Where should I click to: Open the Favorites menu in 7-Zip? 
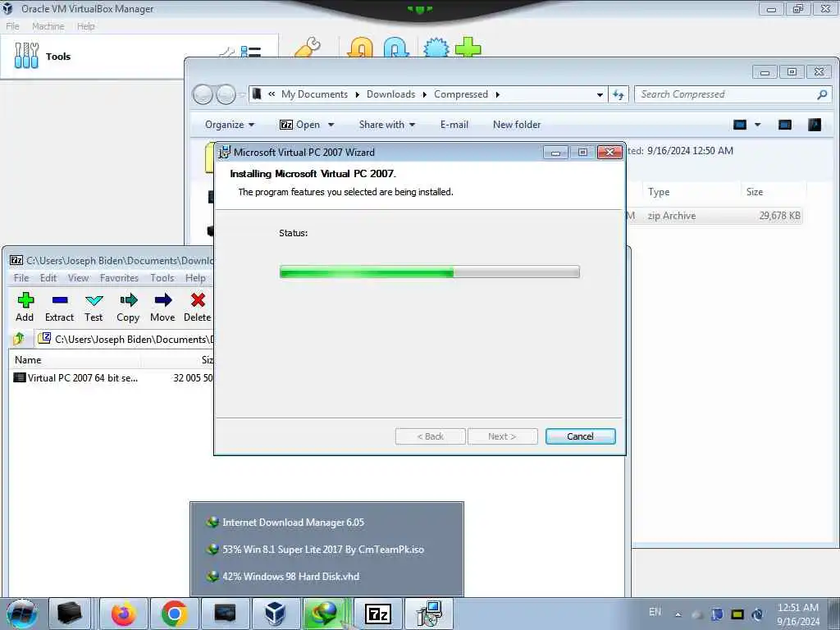[119, 278]
